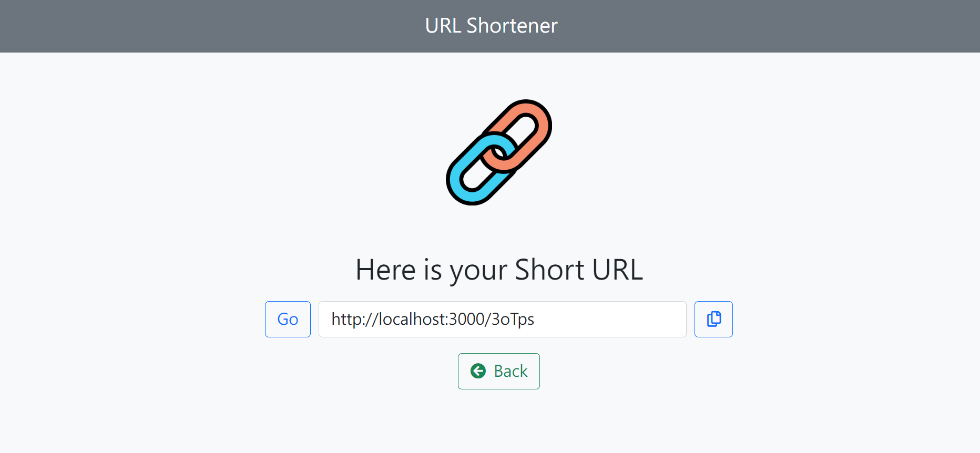Click the word 'Shortener' in the header

tap(512, 25)
